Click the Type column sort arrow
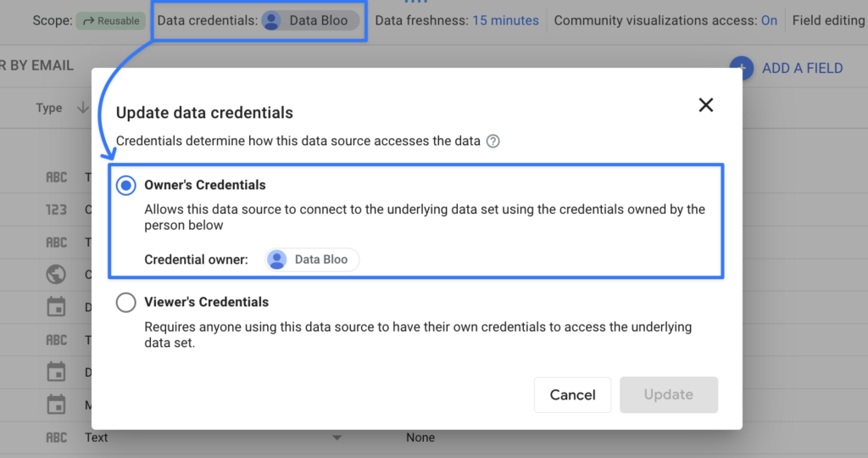Image resolution: width=868 pixels, height=458 pixels. pyautogui.click(x=83, y=108)
